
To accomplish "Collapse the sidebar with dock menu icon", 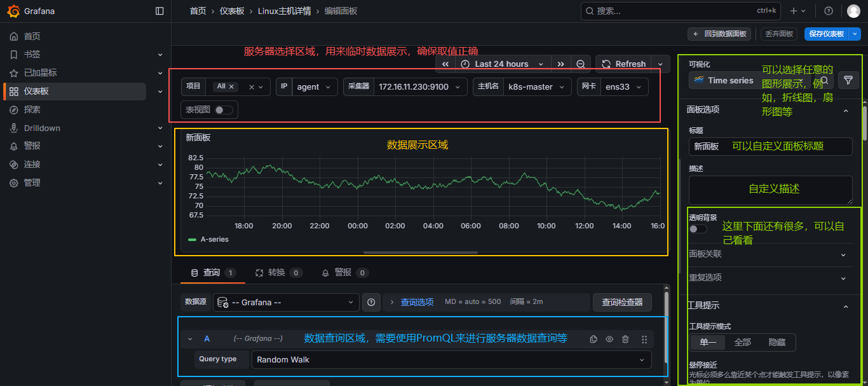I will (x=159, y=11).
